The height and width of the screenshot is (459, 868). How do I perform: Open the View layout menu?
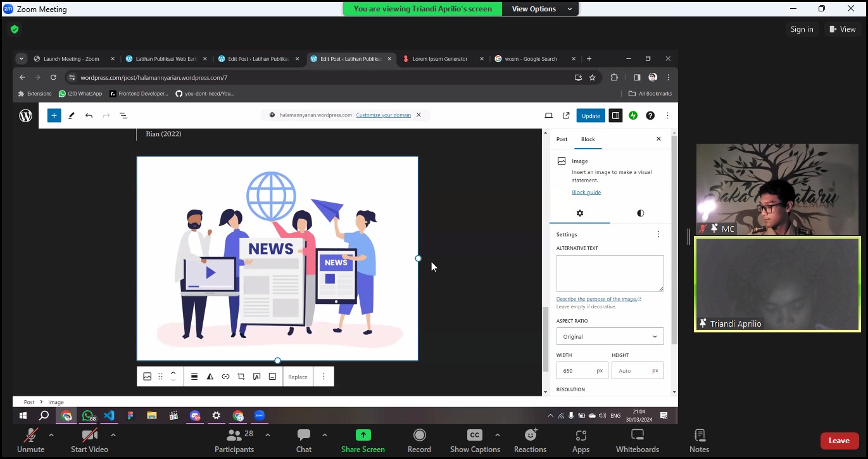pyautogui.click(x=842, y=29)
